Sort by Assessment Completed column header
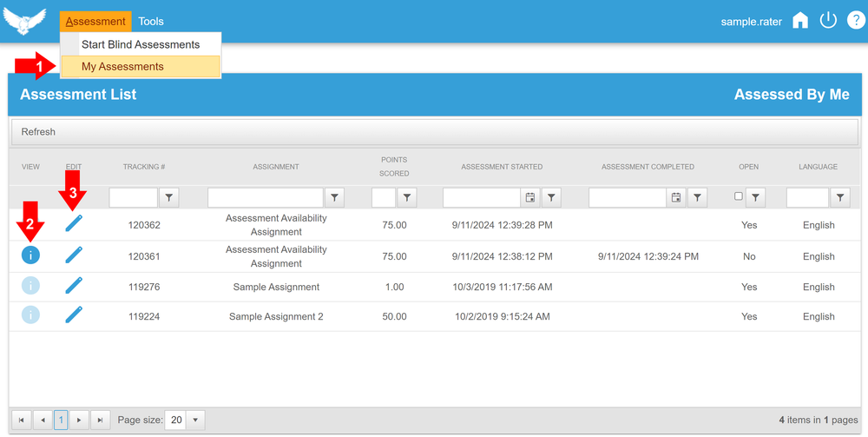The image size is (868, 437). coord(648,167)
